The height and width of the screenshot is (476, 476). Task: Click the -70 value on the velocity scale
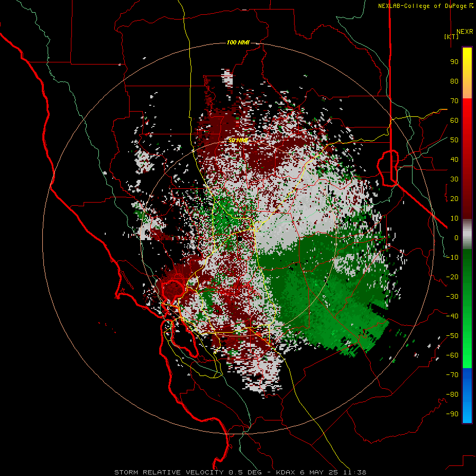pyautogui.click(x=452, y=375)
